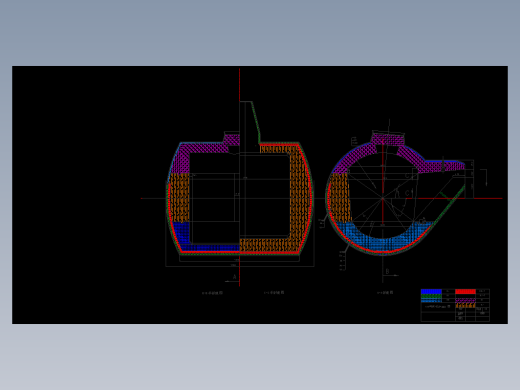Click the drawing title text in title block
520x390 pixels.
pos(437,306)
